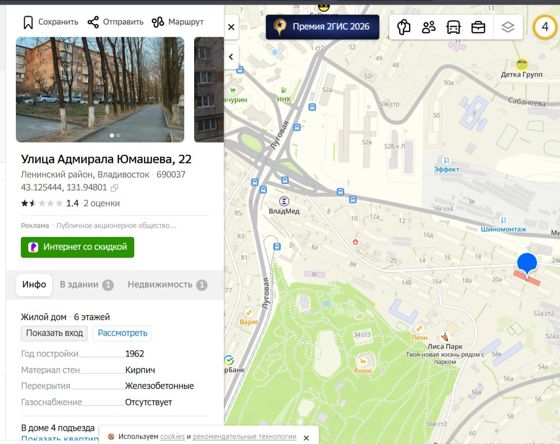Click the Отправить share icon

pos(93,22)
